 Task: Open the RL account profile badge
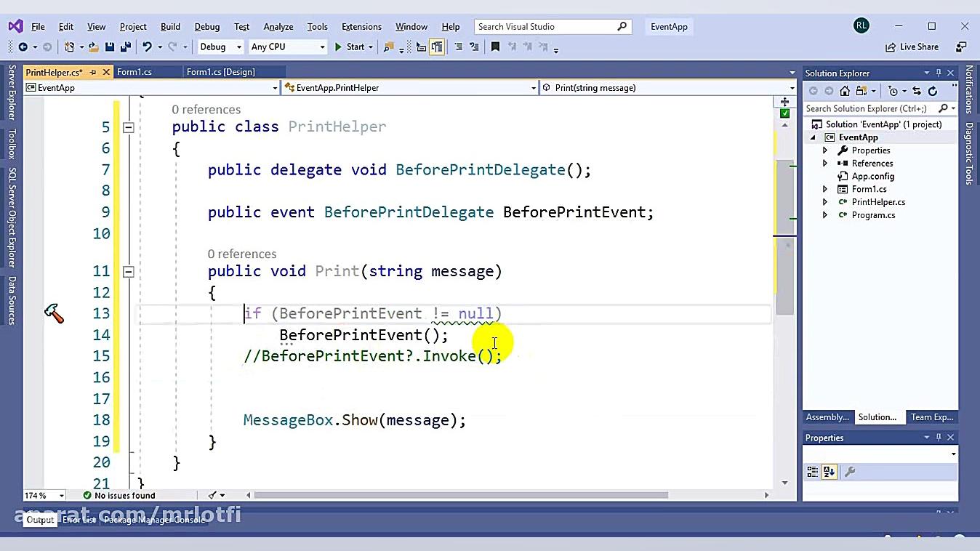(861, 25)
